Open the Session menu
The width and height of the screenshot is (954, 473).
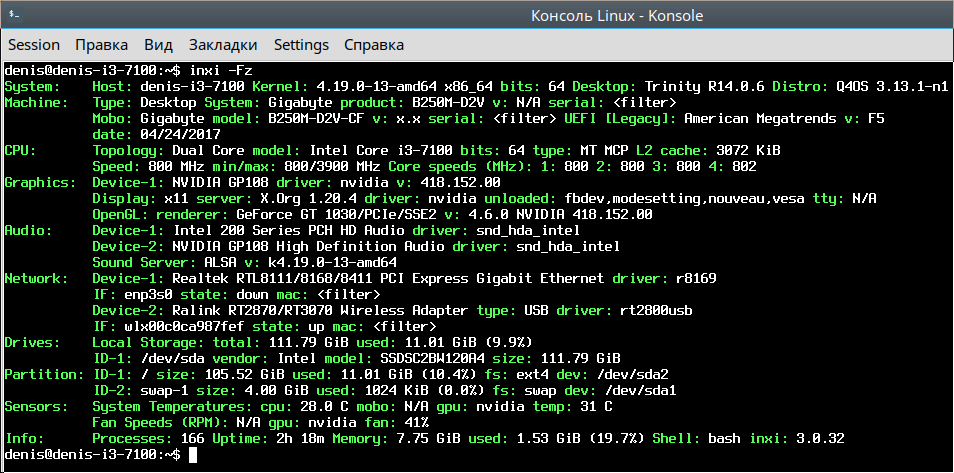[x=34, y=45]
